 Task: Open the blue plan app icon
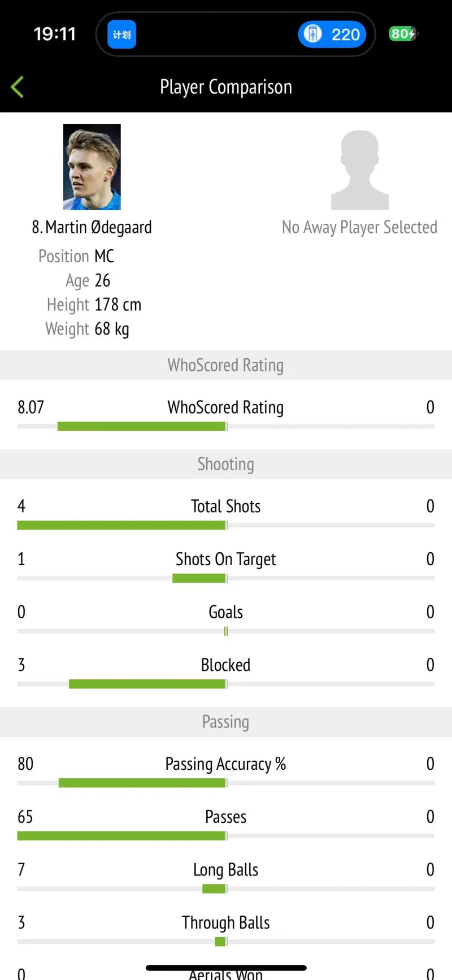click(121, 34)
